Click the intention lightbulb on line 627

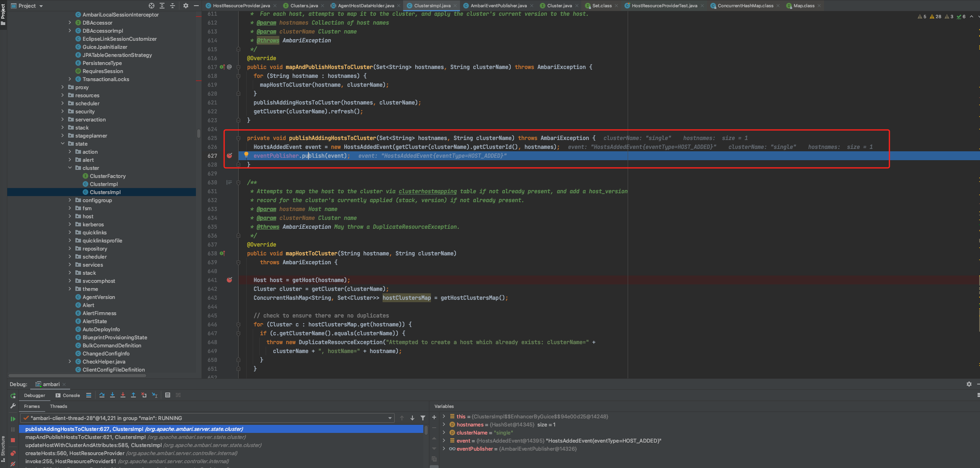[x=246, y=154]
